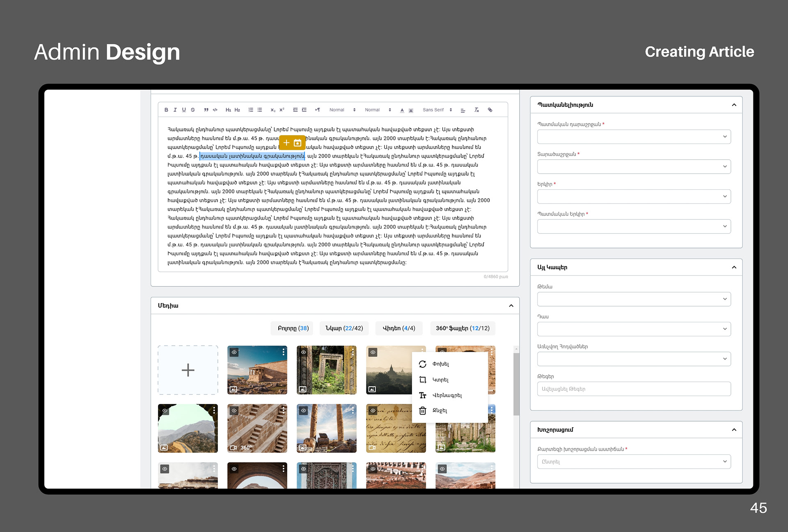Clear text formatting
Screen dimensions: 788x532
pos(476,110)
